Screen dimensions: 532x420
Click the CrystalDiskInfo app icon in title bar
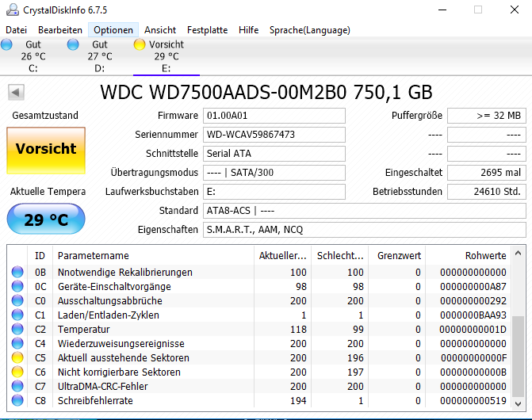(13, 10)
